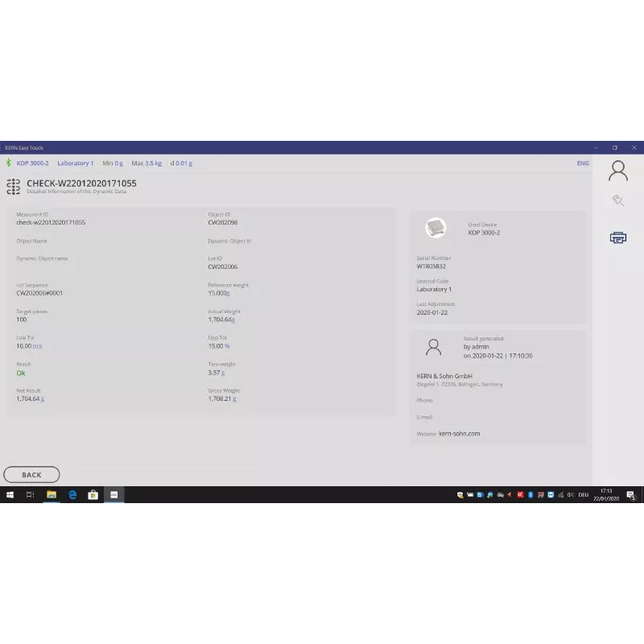Switch language using ENG selector
Image resolution: width=644 pixels, height=644 pixels.
coord(583,163)
